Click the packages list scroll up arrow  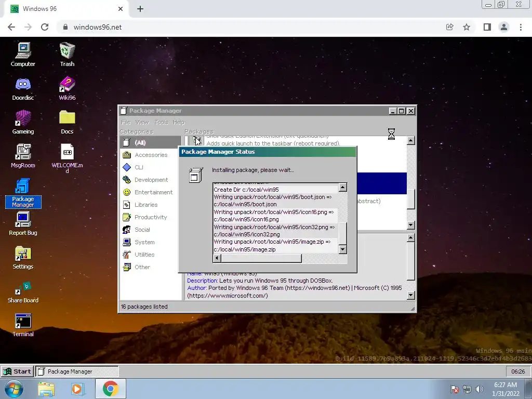[x=411, y=140]
